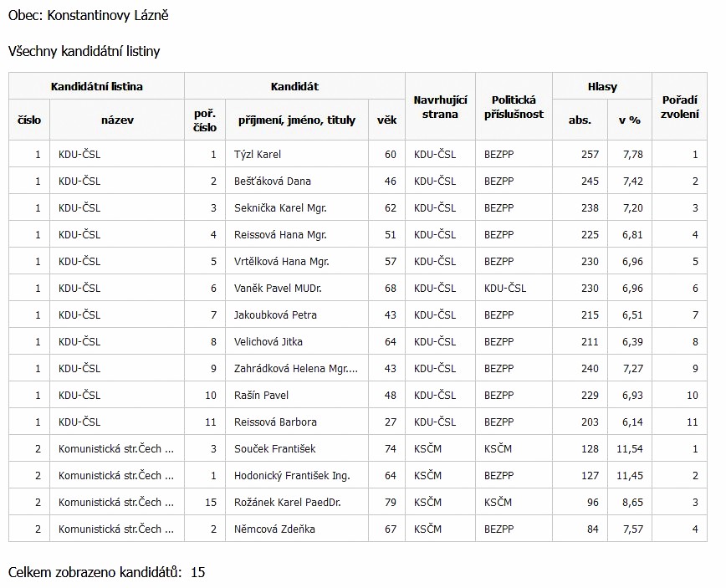The height and width of the screenshot is (588, 726).
Task: Select the "Pořadí zvolení" column header
Action: (678, 106)
